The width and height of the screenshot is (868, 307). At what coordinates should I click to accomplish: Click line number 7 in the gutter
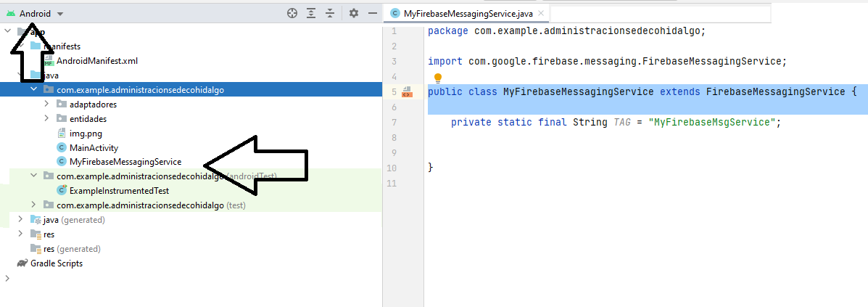(394, 123)
